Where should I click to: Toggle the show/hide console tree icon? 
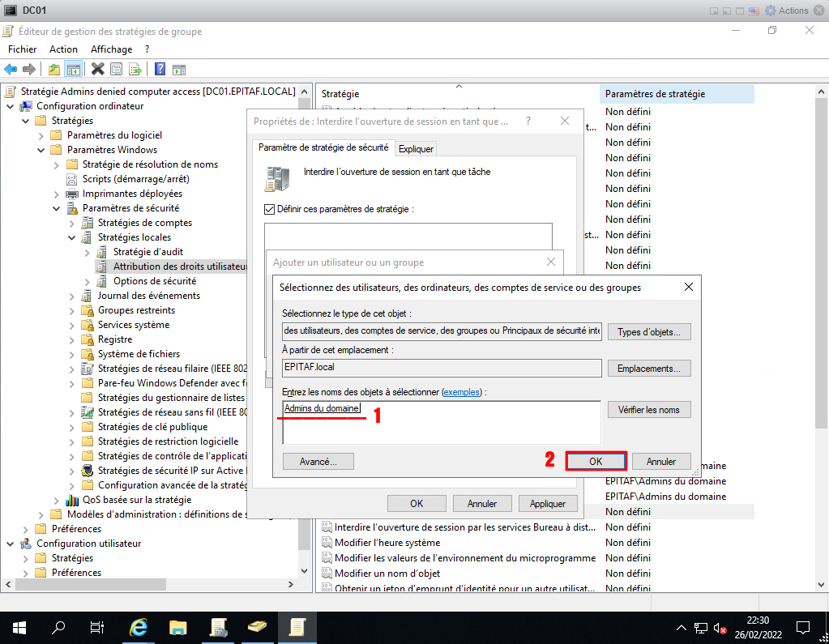click(x=73, y=70)
